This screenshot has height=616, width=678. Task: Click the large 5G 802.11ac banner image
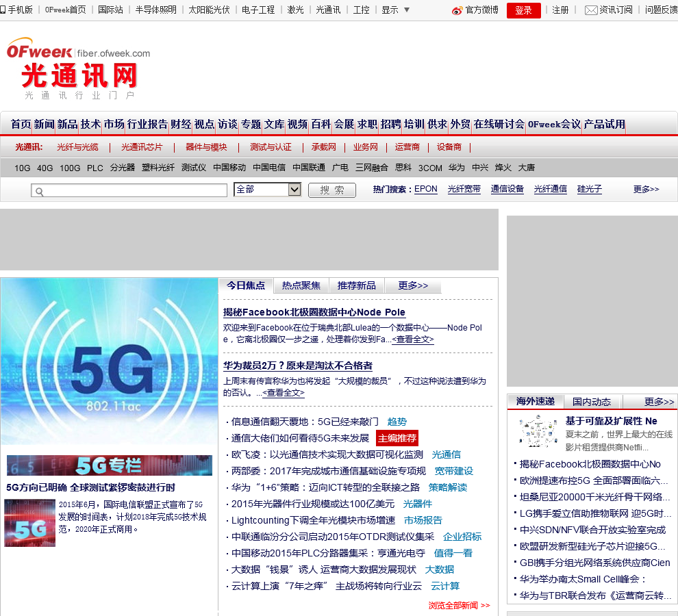(110, 361)
